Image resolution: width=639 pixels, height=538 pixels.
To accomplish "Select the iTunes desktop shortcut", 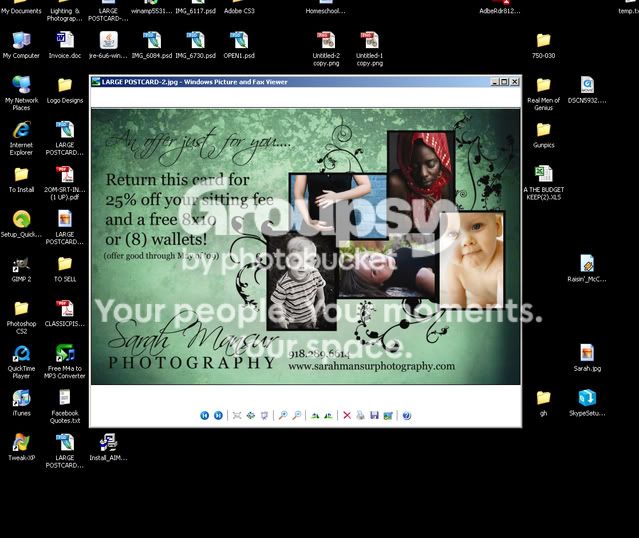I will point(21,403).
